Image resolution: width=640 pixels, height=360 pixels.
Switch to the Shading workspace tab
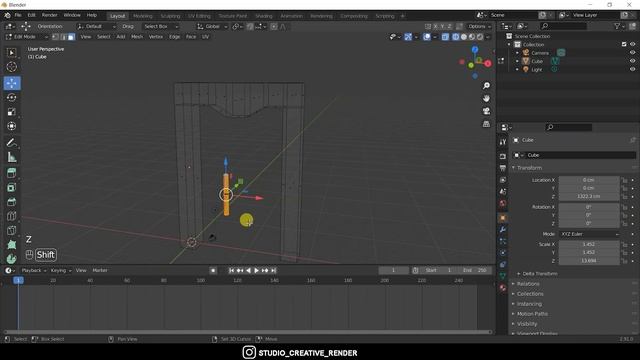pyautogui.click(x=264, y=16)
